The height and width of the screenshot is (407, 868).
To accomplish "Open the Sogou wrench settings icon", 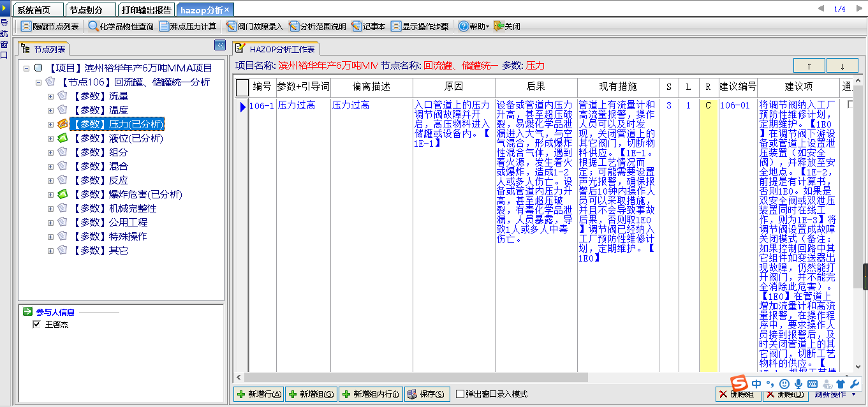I will (x=854, y=384).
